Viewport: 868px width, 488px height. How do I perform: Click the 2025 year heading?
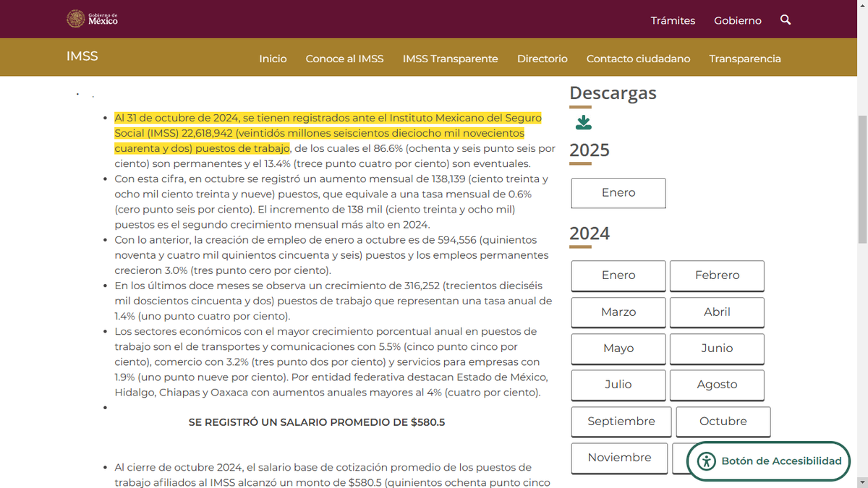[590, 150]
